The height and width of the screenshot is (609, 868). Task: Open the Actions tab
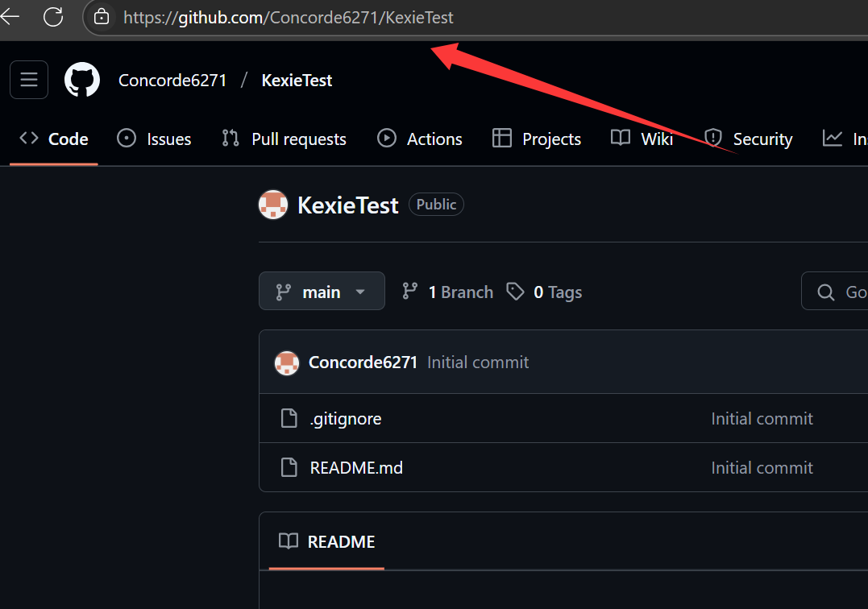(420, 139)
